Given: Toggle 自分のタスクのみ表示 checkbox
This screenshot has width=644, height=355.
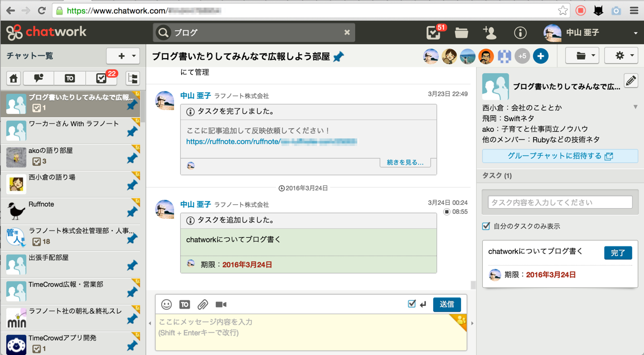Looking at the screenshot, I should coord(486,226).
